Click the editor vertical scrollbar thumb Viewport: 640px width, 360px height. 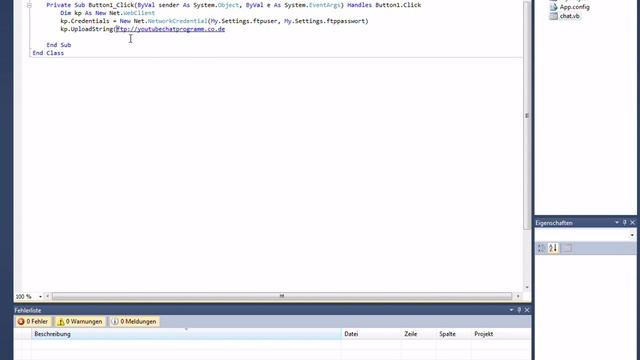tap(527, 116)
